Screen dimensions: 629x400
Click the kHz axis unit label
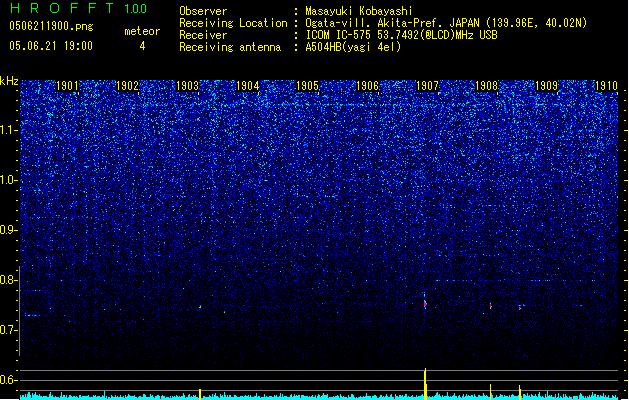9,81
